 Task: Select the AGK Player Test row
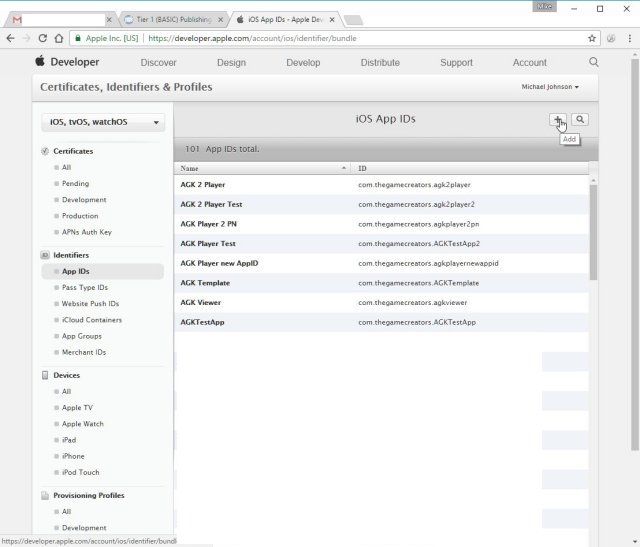click(382, 244)
